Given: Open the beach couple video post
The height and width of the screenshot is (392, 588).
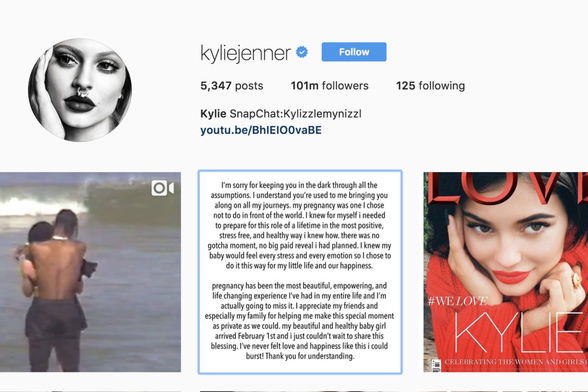Looking at the screenshot, I should coord(90,272).
